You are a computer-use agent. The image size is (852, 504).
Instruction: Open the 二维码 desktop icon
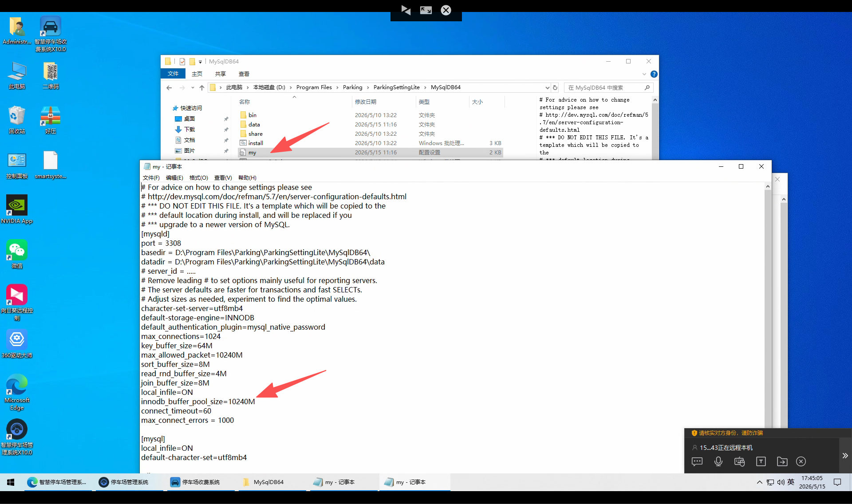50,76
